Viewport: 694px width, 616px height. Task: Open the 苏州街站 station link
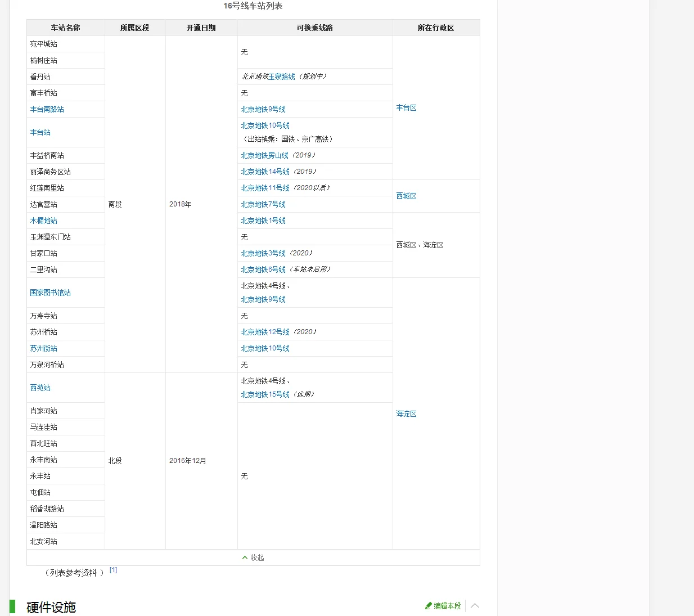43,348
